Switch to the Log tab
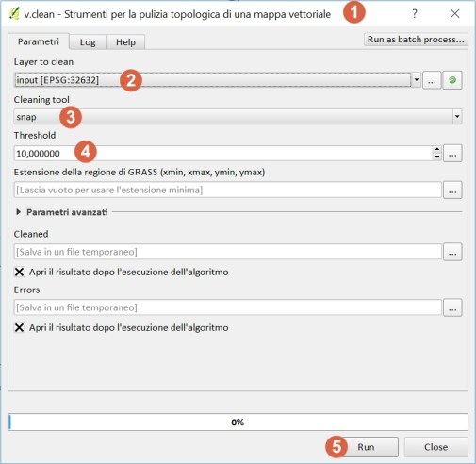 coord(88,42)
